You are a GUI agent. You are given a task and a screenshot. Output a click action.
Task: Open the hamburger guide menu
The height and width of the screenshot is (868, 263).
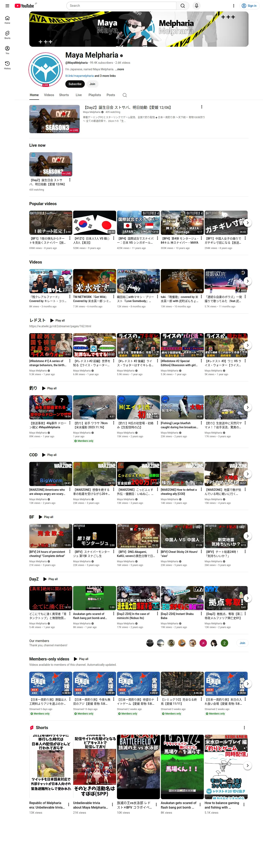(7, 6)
